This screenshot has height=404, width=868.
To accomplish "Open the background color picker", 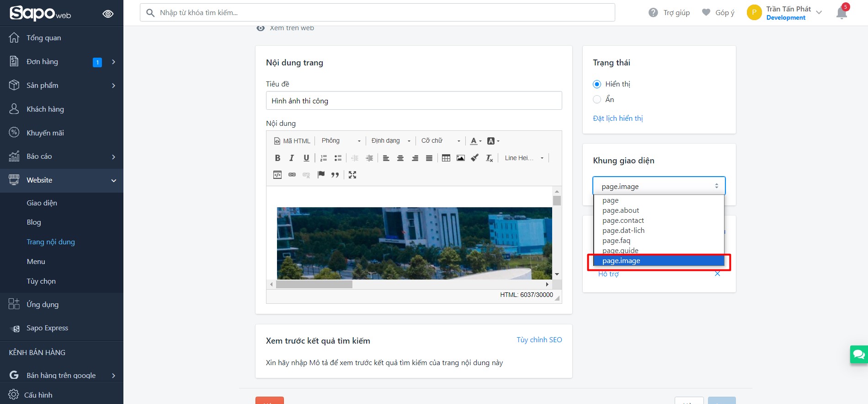I will click(x=493, y=141).
